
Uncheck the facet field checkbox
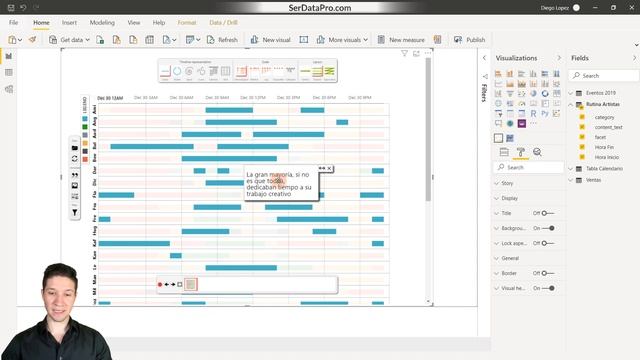(582, 137)
